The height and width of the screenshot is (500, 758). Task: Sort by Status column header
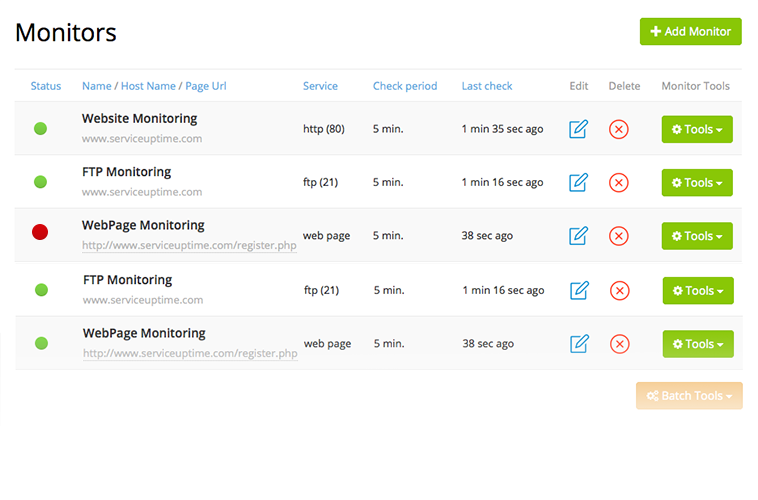(x=46, y=86)
